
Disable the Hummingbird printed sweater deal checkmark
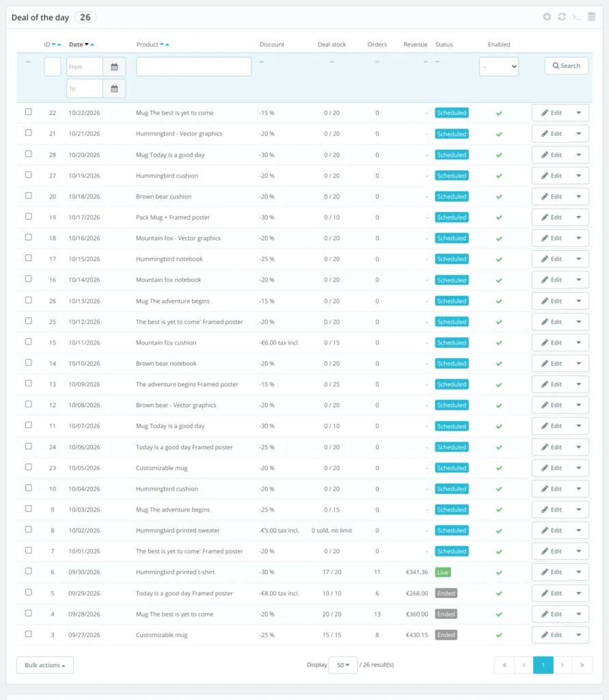point(499,530)
